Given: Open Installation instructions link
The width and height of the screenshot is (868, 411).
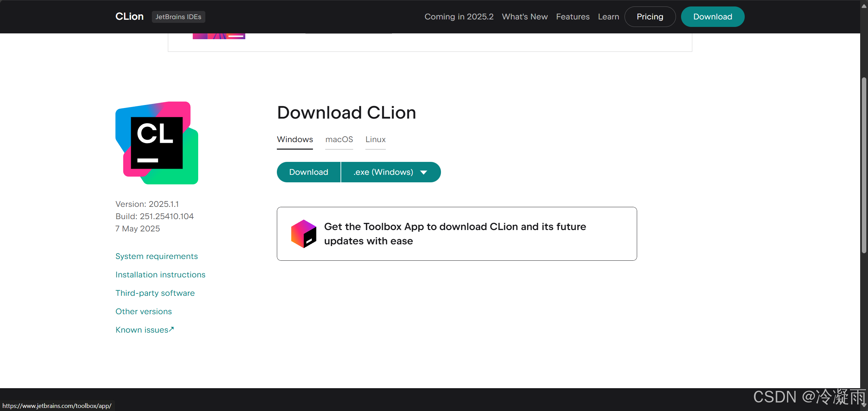Looking at the screenshot, I should pos(160,275).
